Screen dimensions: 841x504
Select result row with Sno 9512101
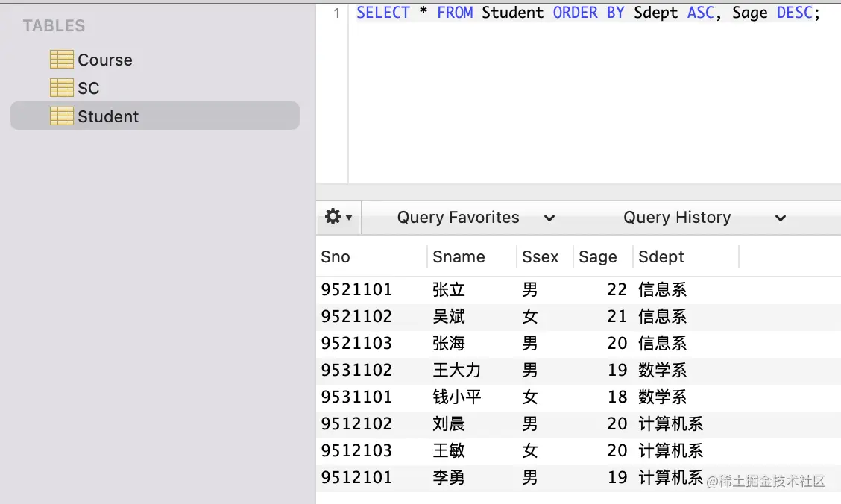[356, 477]
